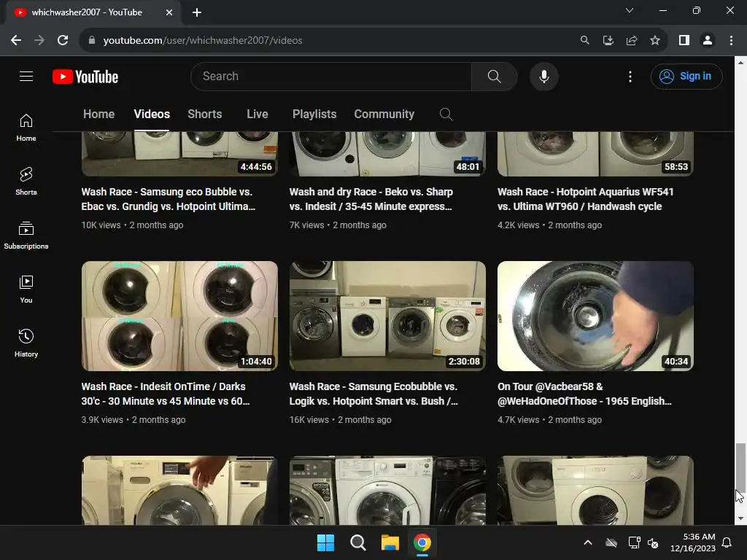Share this page icon in address bar
Image resolution: width=747 pixels, height=560 pixels.
pos(632,41)
